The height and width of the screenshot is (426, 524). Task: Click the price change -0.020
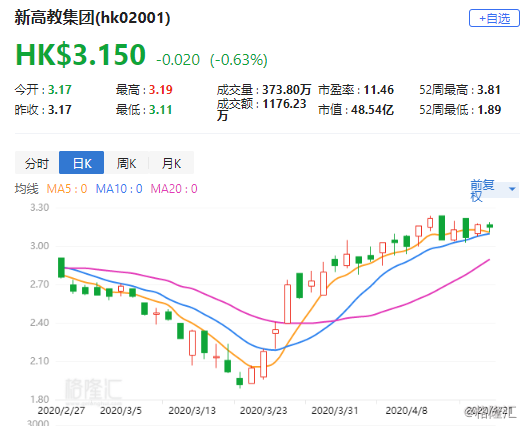click(x=178, y=60)
